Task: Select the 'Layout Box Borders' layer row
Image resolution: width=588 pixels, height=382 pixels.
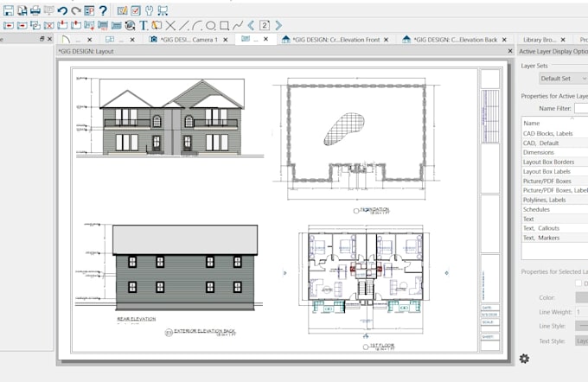Action: coord(554,162)
